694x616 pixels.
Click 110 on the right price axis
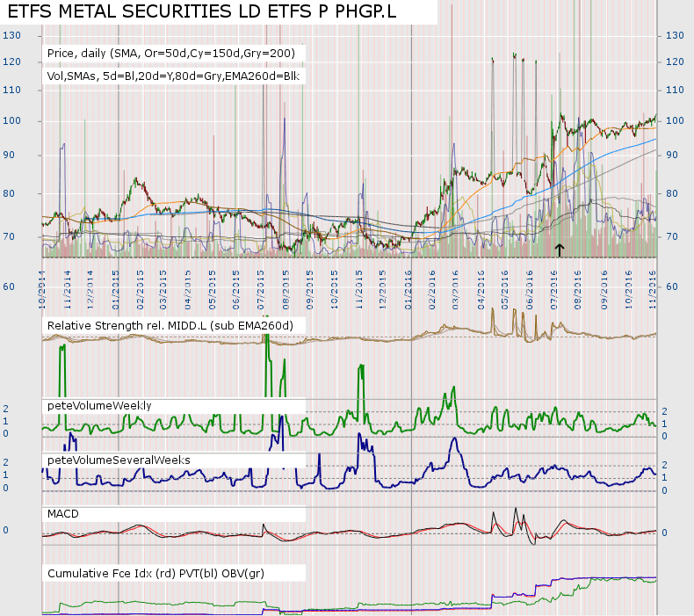point(675,90)
